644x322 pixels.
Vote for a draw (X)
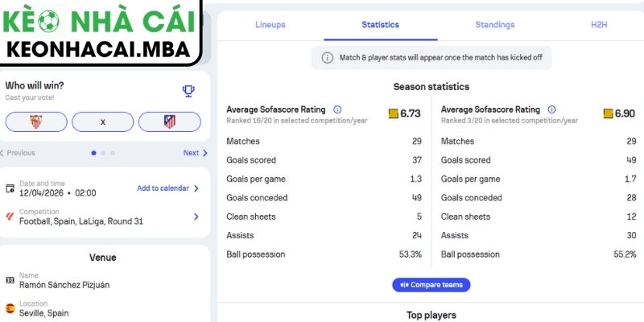(102, 122)
